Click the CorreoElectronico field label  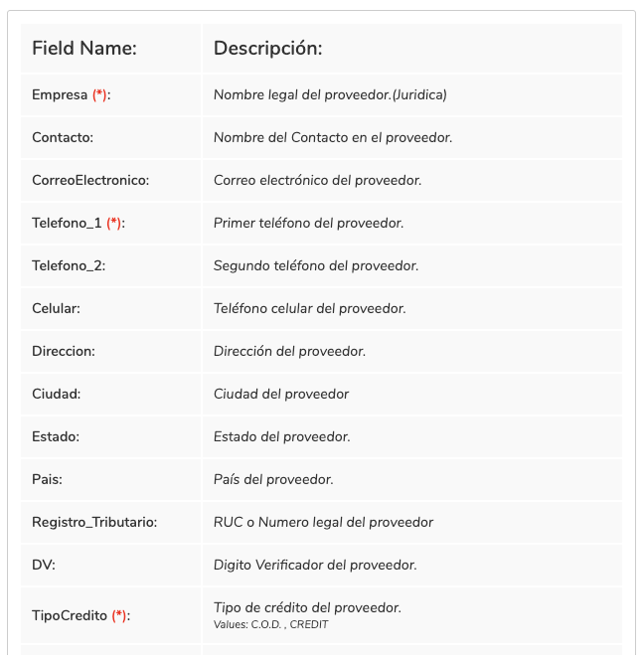(x=90, y=180)
